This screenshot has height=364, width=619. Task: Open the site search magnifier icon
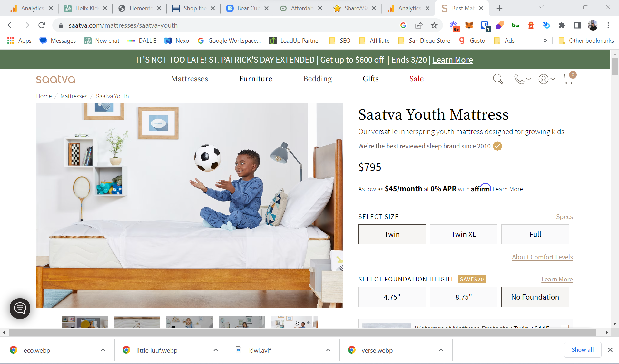pyautogui.click(x=498, y=79)
